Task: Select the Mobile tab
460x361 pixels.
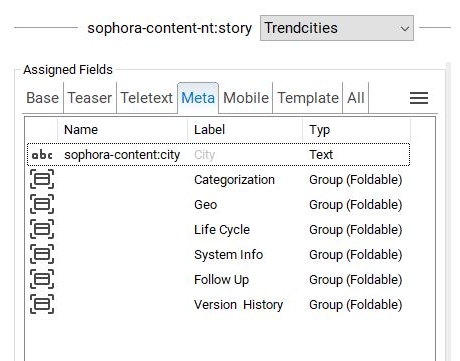Action: click(x=246, y=98)
